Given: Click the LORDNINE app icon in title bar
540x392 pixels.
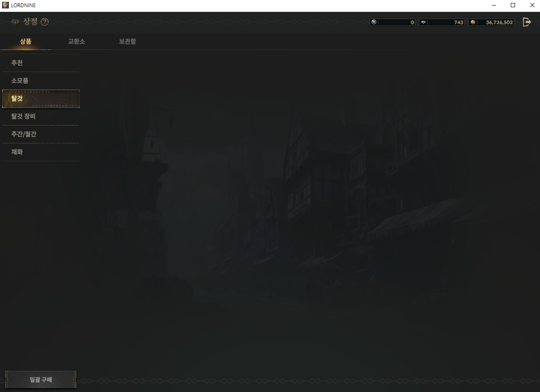Looking at the screenshot, I should pos(6,5).
